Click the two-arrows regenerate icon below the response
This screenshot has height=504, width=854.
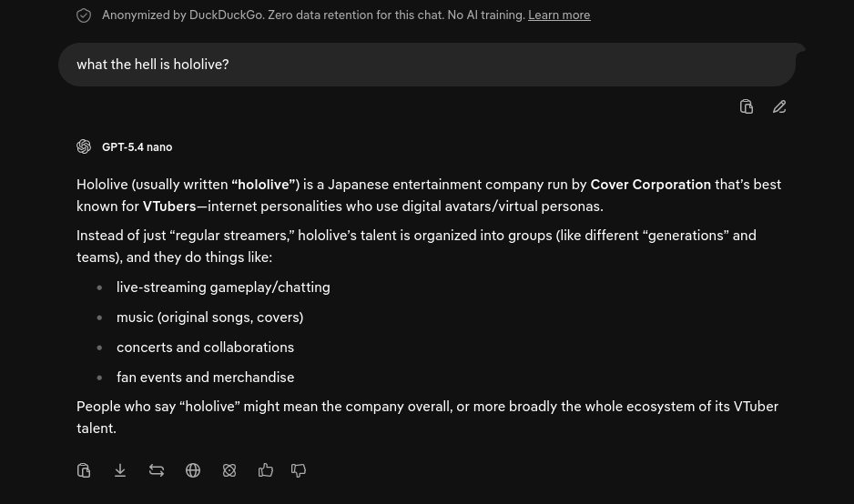[157, 470]
